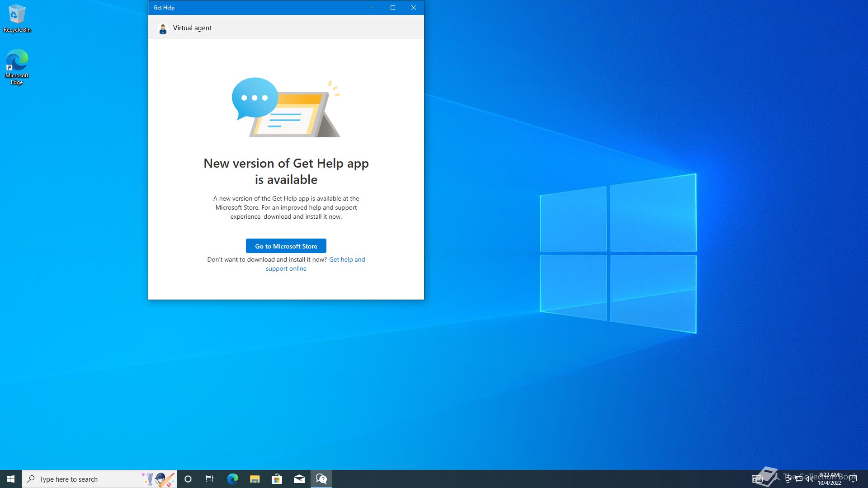
Task: Open the Mail app from the taskbar
Action: click(x=299, y=479)
